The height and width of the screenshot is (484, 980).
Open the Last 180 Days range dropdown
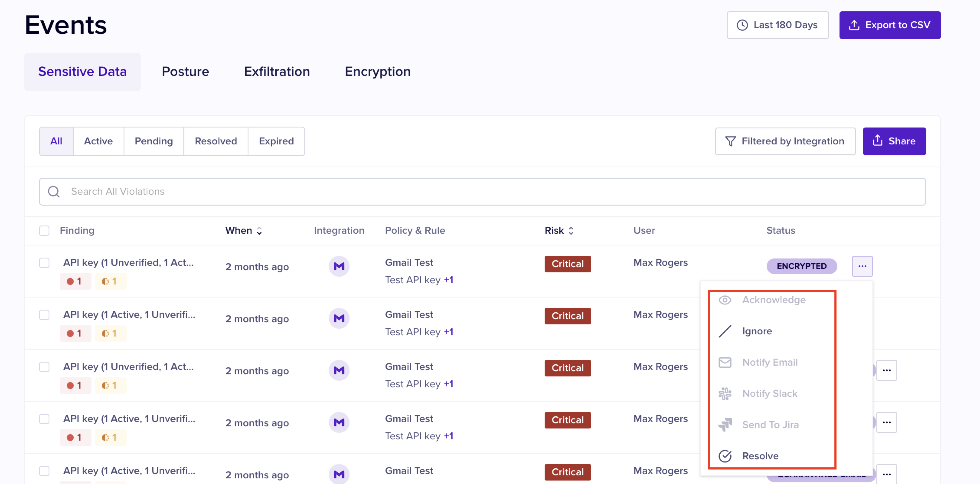coord(777,25)
